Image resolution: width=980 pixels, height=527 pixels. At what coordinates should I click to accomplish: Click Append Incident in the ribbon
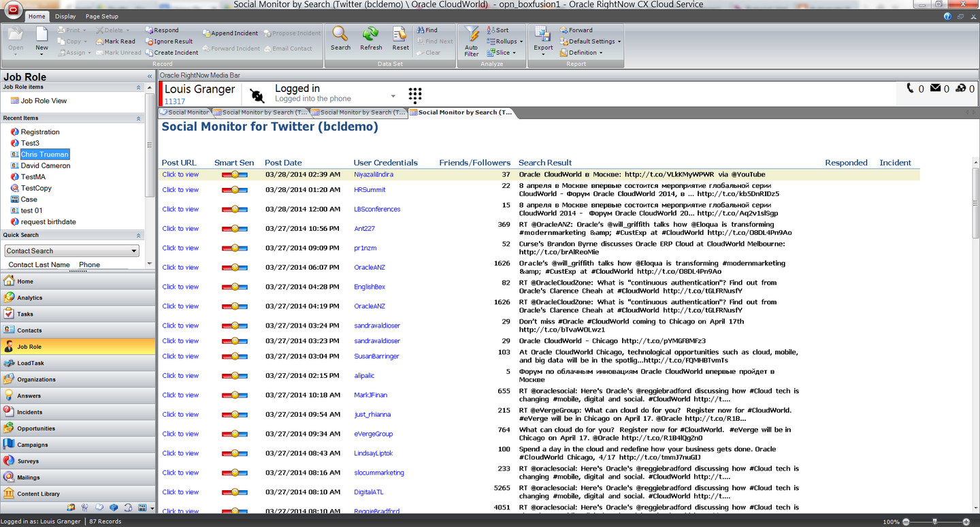coord(230,33)
